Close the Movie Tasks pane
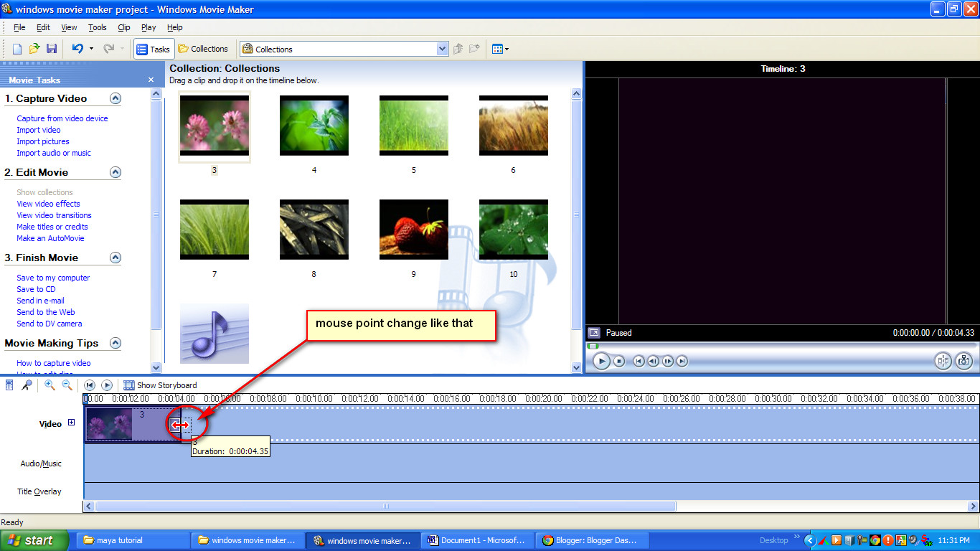Screen dimensions: 980x551 (x=151, y=80)
